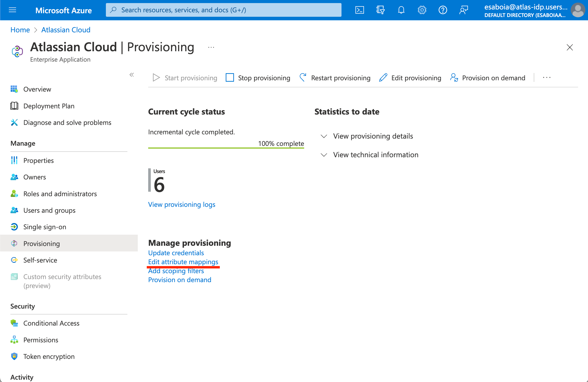Open Cloud Shell from the top bar
588x382 pixels.
click(x=359, y=10)
